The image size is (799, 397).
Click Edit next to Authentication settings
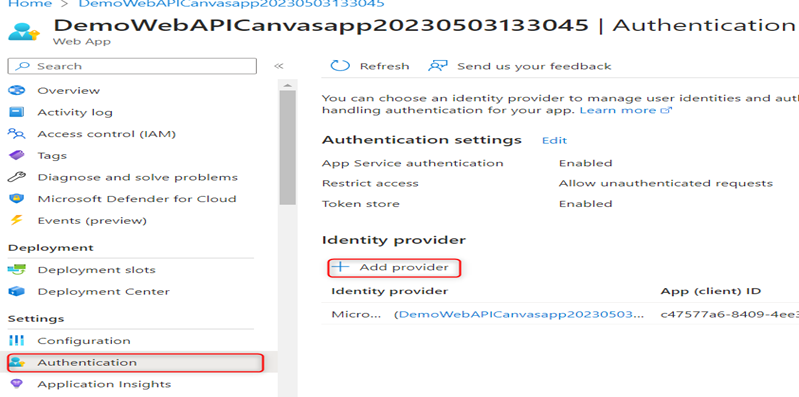pyautogui.click(x=554, y=141)
